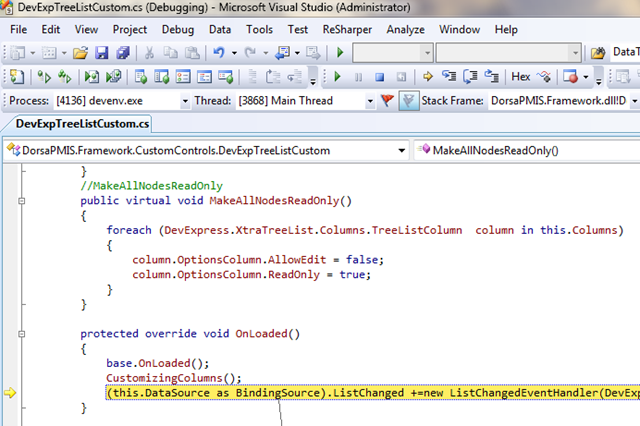The image size is (640, 426).
Task: Click the Cut scissors icon
Action: click(x=149, y=53)
